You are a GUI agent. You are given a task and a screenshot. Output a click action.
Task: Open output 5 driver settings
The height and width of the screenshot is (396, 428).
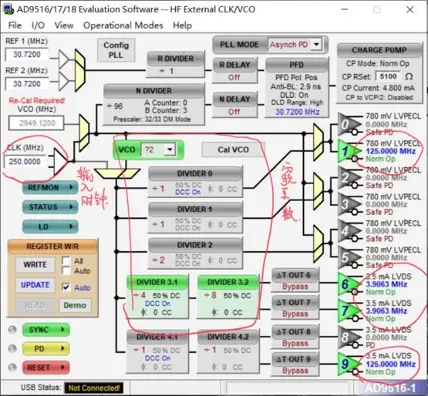click(x=348, y=257)
